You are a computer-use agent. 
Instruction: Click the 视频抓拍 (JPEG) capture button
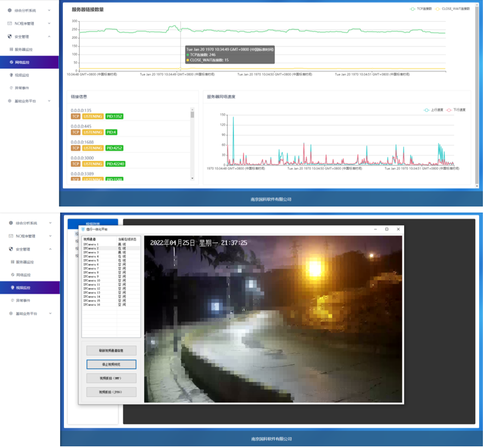click(111, 392)
